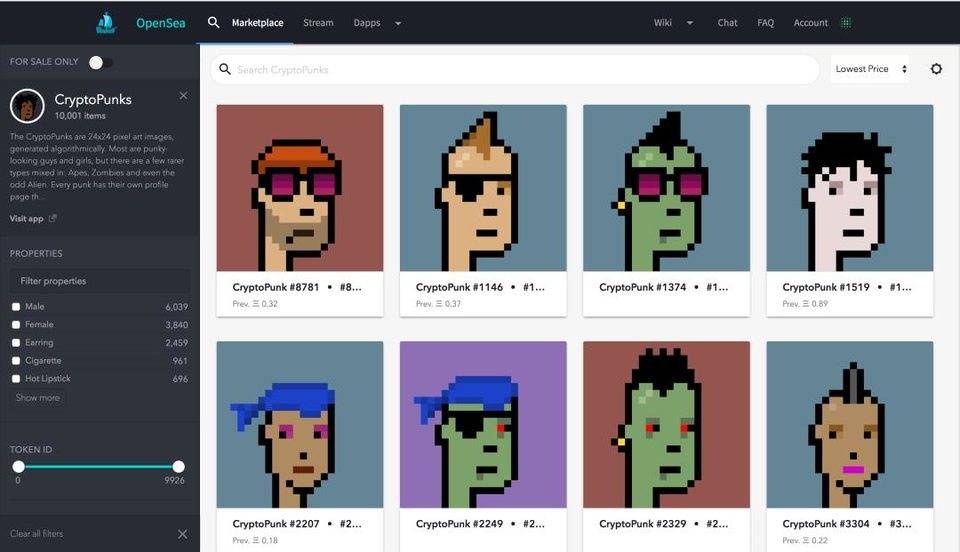Check the Female property checkbox

16,324
